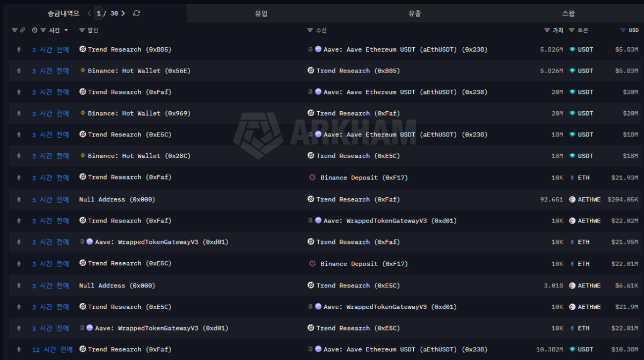Click the Ethereum icon in first row
644x360 pixels.
[x=19, y=49]
